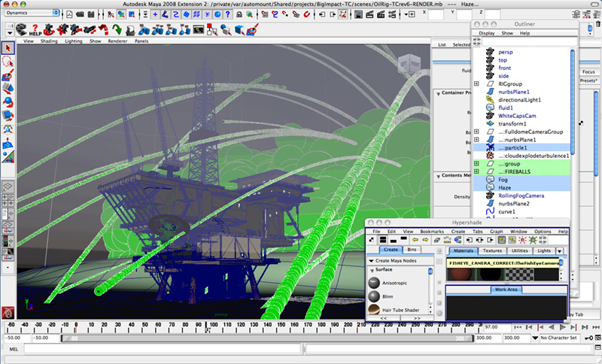
Task: Expand the FullDomeCameraGroup node in Outliner
Action: pos(476,132)
